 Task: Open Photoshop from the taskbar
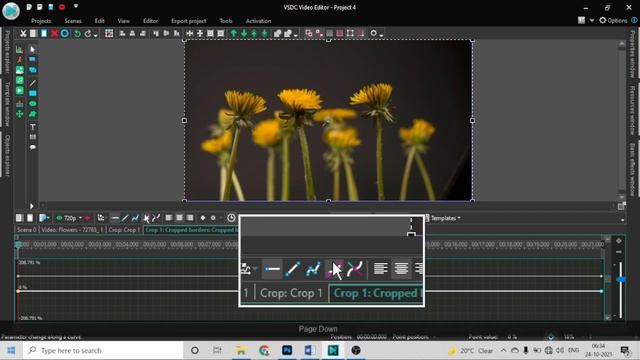[287, 350]
